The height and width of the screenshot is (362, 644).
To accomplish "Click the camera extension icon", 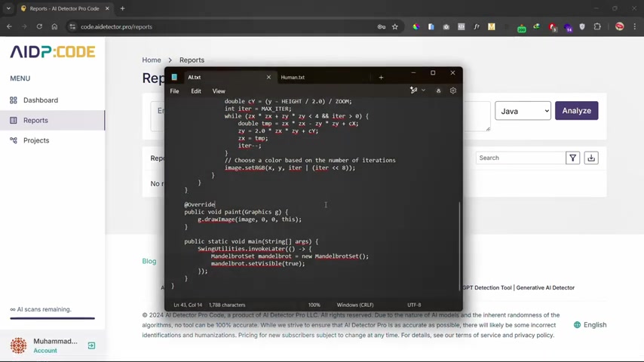I will (x=446, y=26).
